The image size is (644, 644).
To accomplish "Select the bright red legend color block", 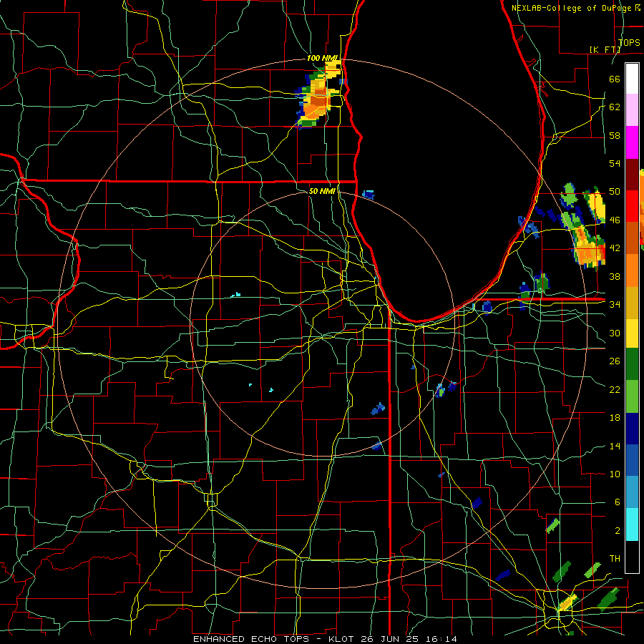I will coord(632,206).
